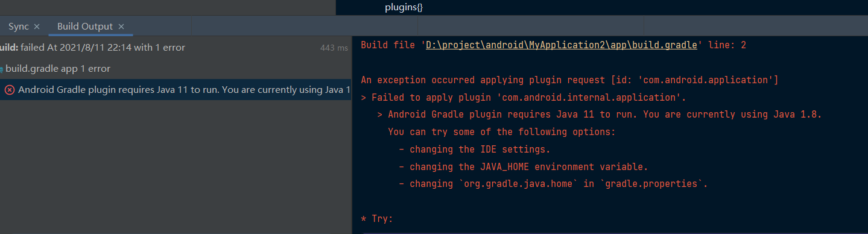Click 'You can try some of the following options' line
The height and width of the screenshot is (234, 868).
pyautogui.click(x=501, y=132)
